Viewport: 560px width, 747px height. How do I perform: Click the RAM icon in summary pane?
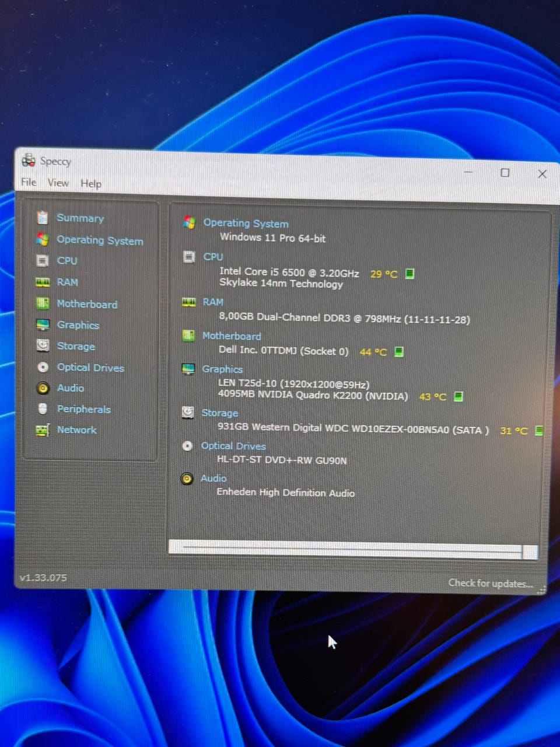[x=188, y=302]
